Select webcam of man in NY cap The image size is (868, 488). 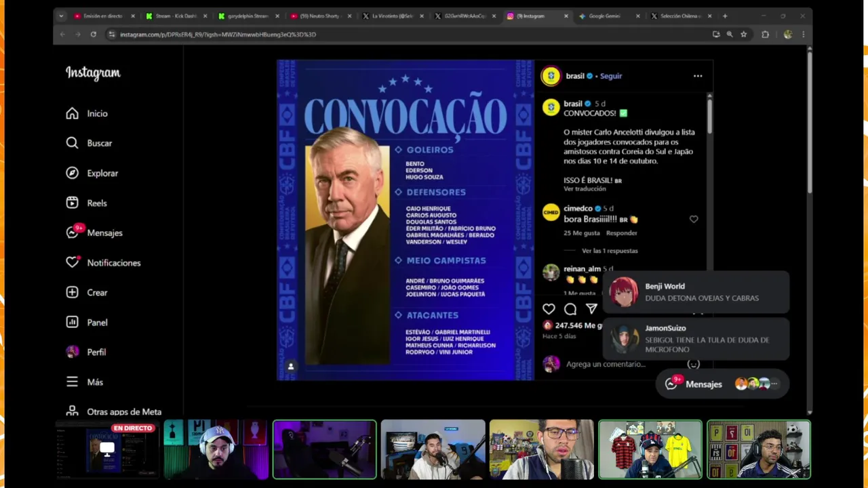[216, 449]
